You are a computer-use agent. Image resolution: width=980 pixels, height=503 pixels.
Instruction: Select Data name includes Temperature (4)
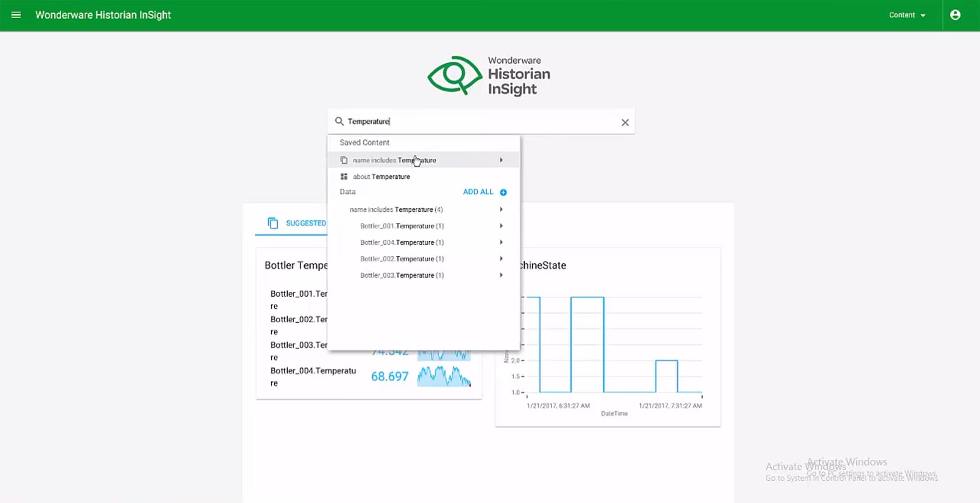[x=423, y=209]
